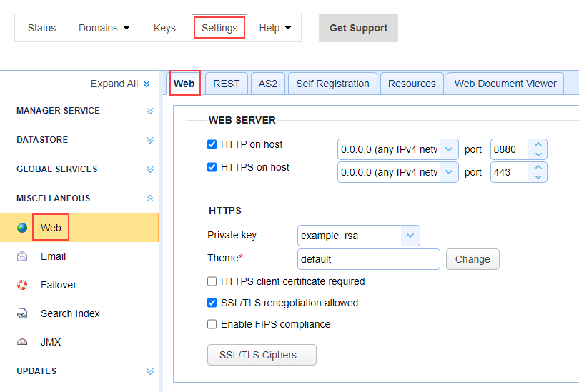This screenshot has width=579, height=392.
Task: Click the JMX gauge icon
Action: click(x=22, y=342)
